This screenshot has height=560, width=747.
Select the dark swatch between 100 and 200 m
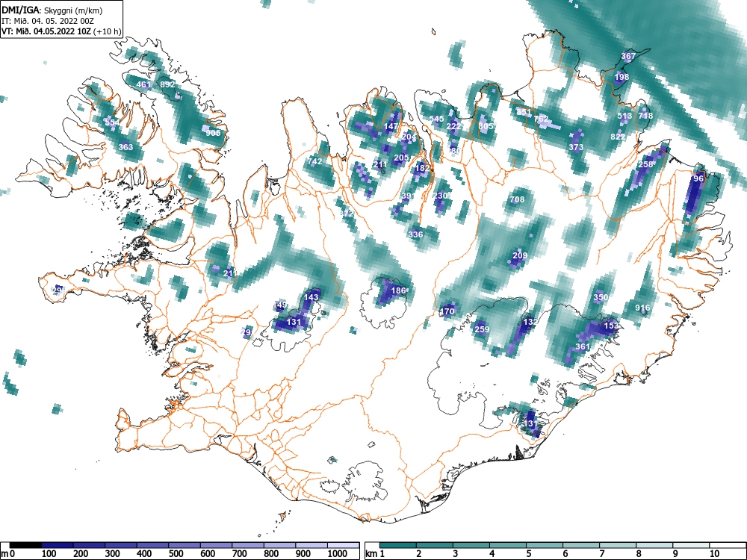(x=58, y=545)
